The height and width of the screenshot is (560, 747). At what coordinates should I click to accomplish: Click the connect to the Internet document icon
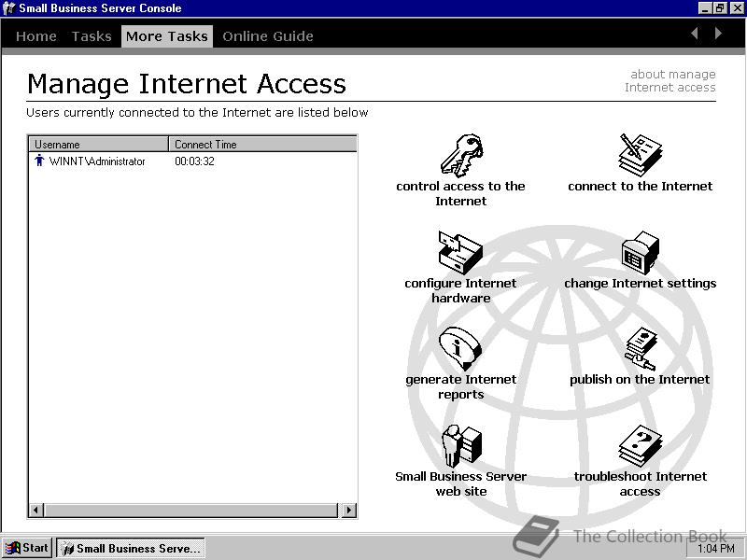(x=640, y=155)
